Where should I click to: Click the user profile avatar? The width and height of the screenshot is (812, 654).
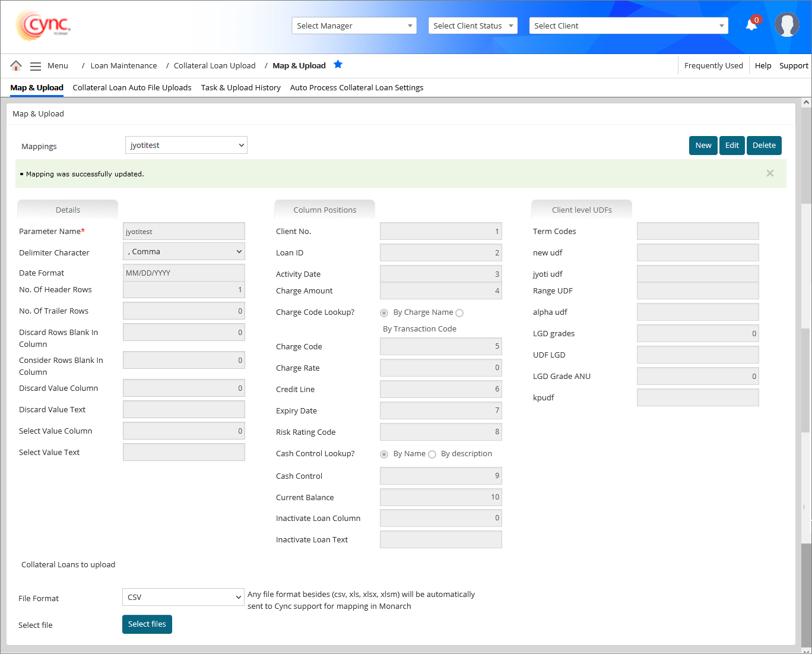(x=786, y=25)
